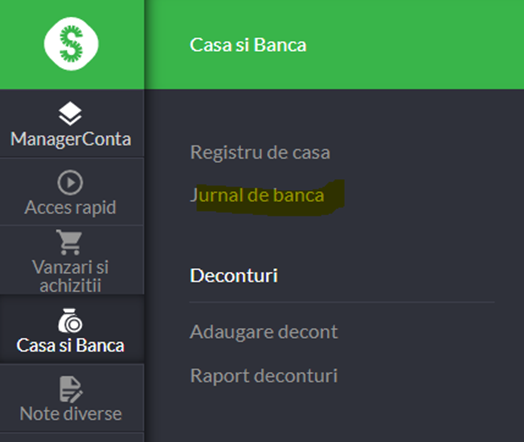Viewport: 524px width, 442px height.
Task: Select the Acces rapid sidebar label
Action: [70, 207]
